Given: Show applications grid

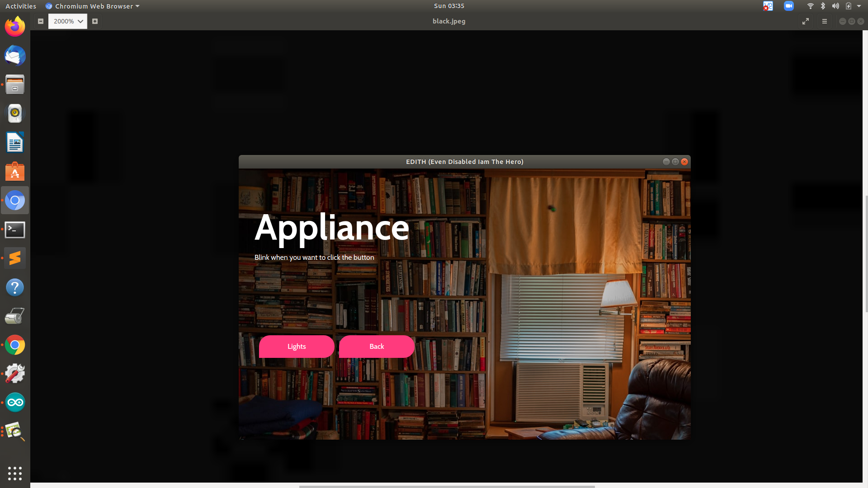Looking at the screenshot, I should pos(15,473).
